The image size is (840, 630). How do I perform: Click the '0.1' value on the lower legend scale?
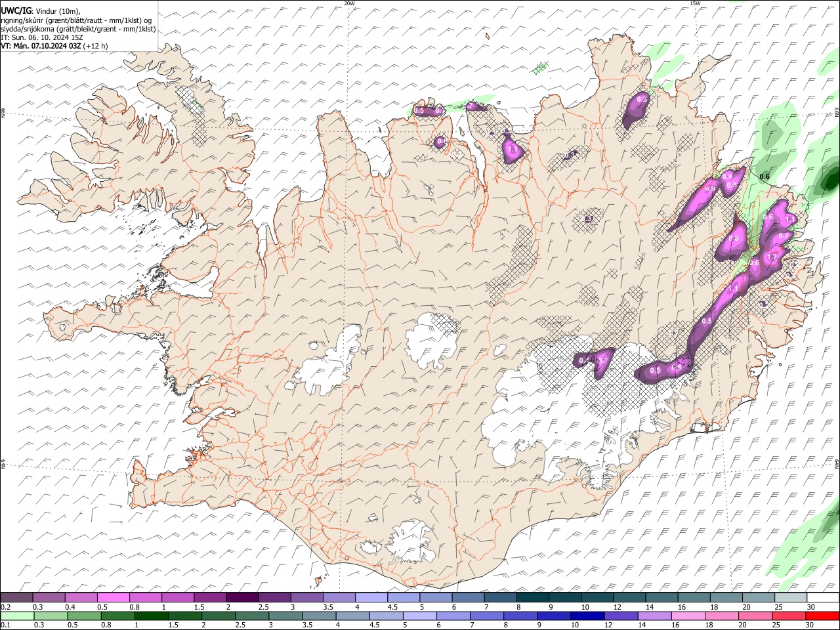pyautogui.click(x=6, y=625)
